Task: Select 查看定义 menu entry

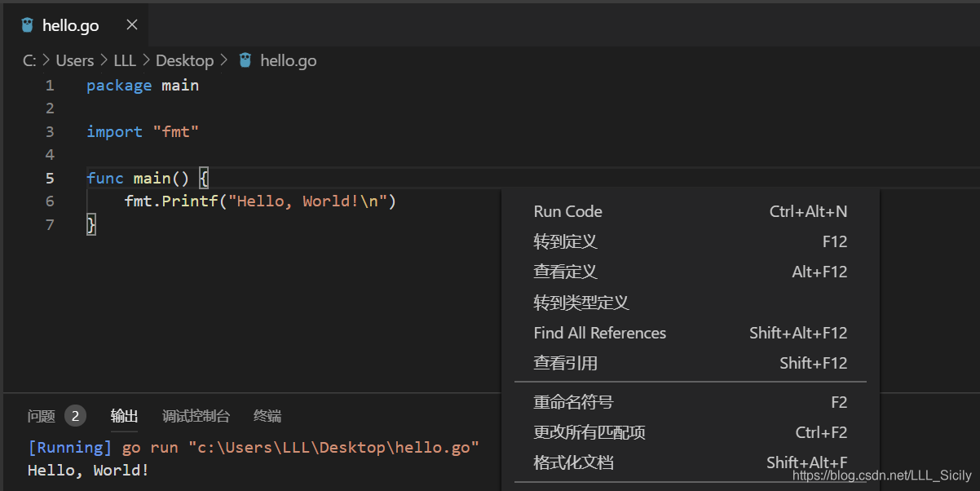Action: tap(691, 272)
